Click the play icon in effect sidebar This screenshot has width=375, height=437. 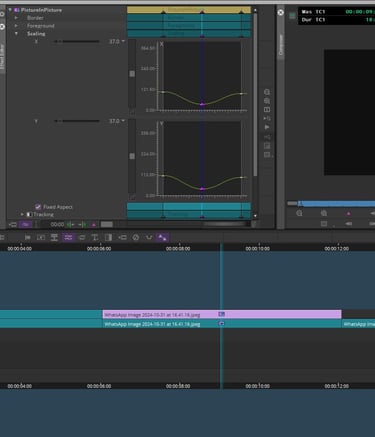(x=267, y=127)
